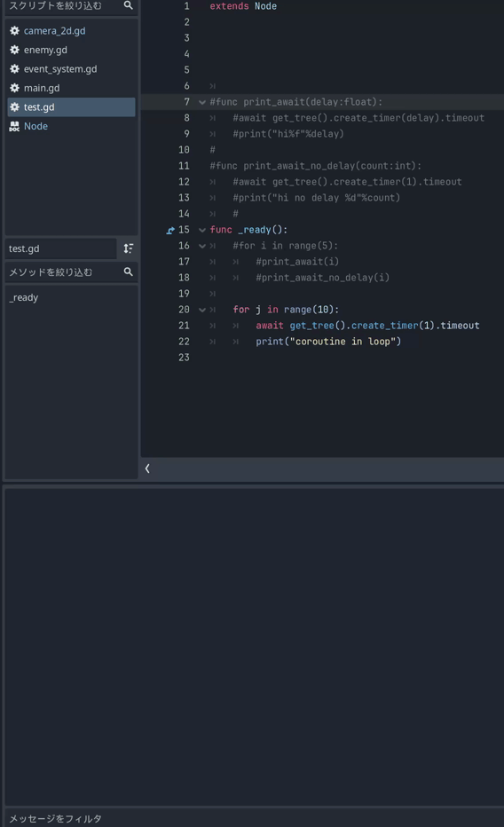Jump to the _ready method in list

(x=24, y=297)
